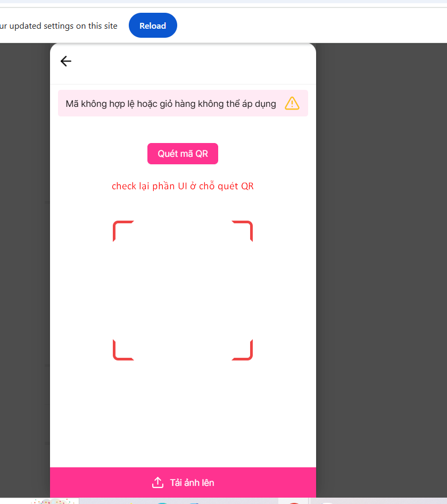Click the updated settings notice text
The image size is (447, 504).
point(59,26)
